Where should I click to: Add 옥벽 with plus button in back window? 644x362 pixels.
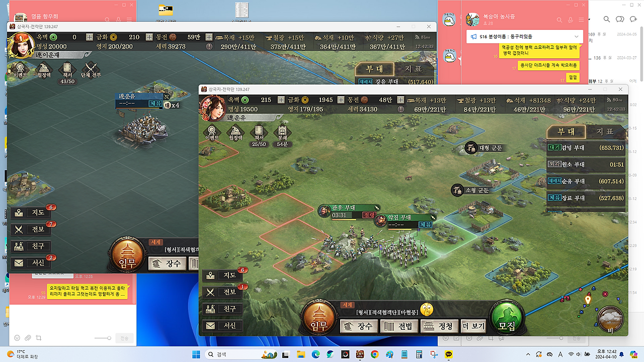pyautogui.click(x=89, y=37)
